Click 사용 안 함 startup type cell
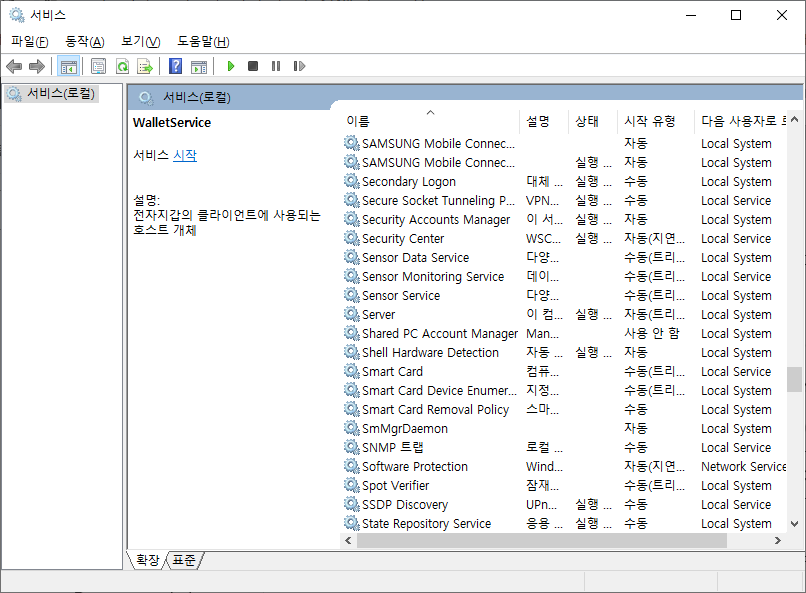Image resolution: width=806 pixels, height=593 pixels. (652, 333)
